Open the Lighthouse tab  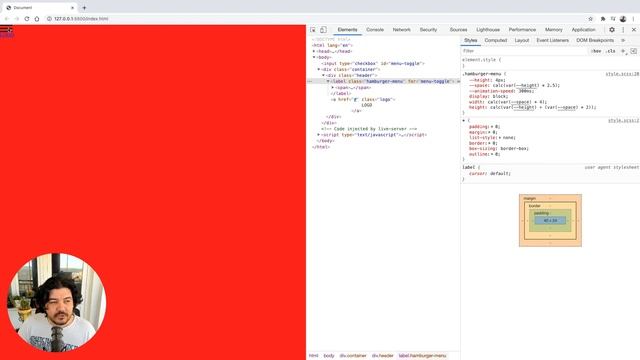coord(488,30)
